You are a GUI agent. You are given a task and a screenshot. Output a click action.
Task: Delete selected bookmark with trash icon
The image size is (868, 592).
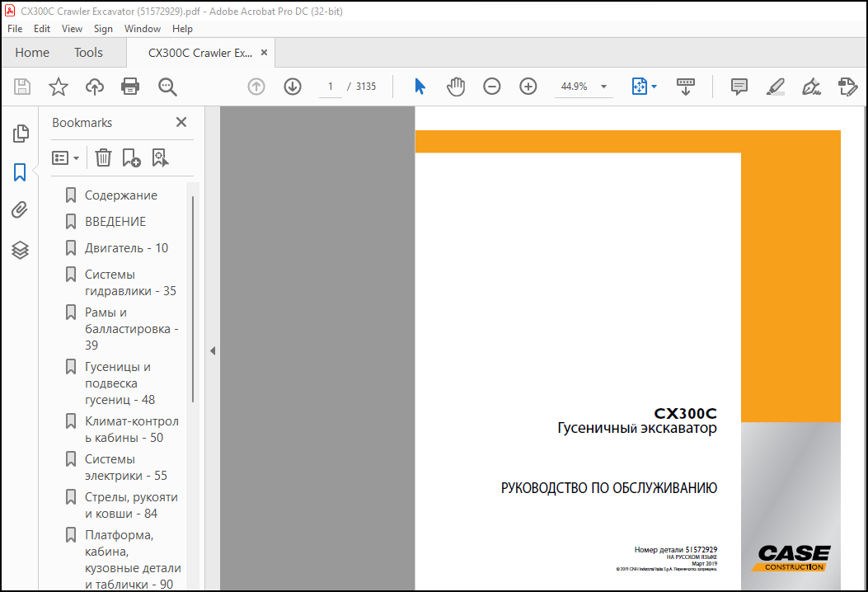(x=103, y=157)
